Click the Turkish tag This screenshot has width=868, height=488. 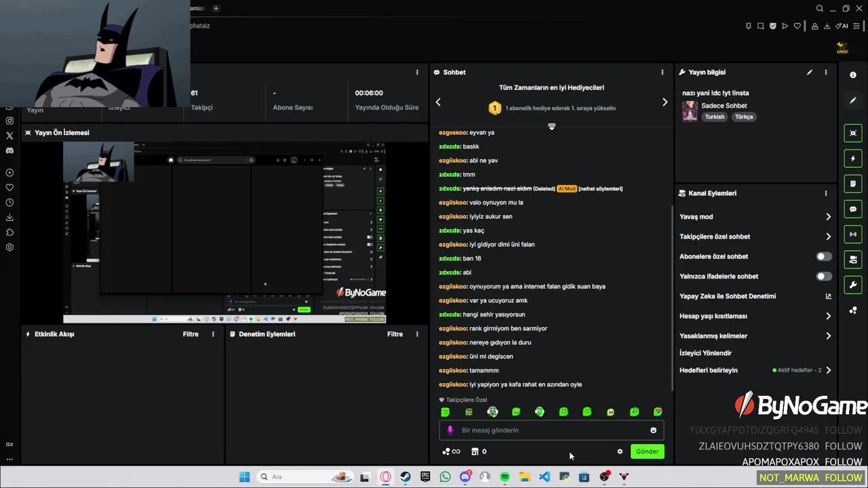714,117
